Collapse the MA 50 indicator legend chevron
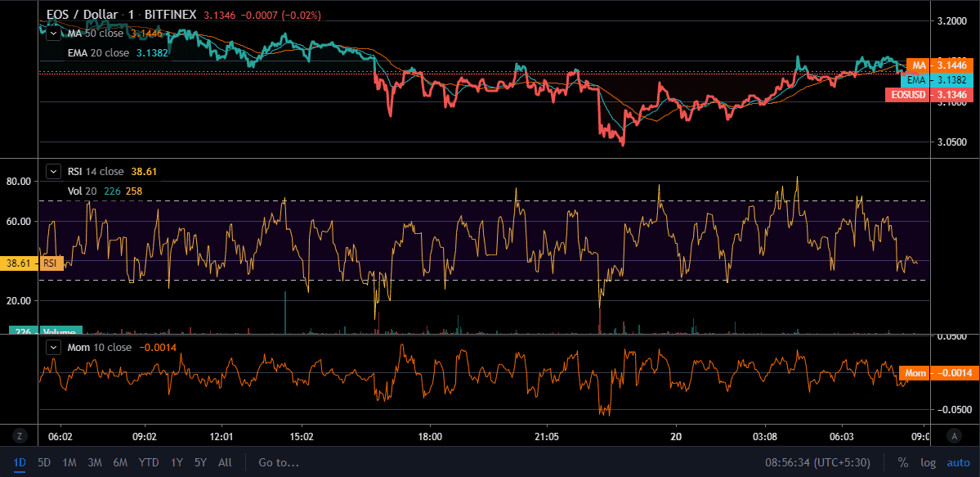980x477 pixels. [x=55, y=34]
